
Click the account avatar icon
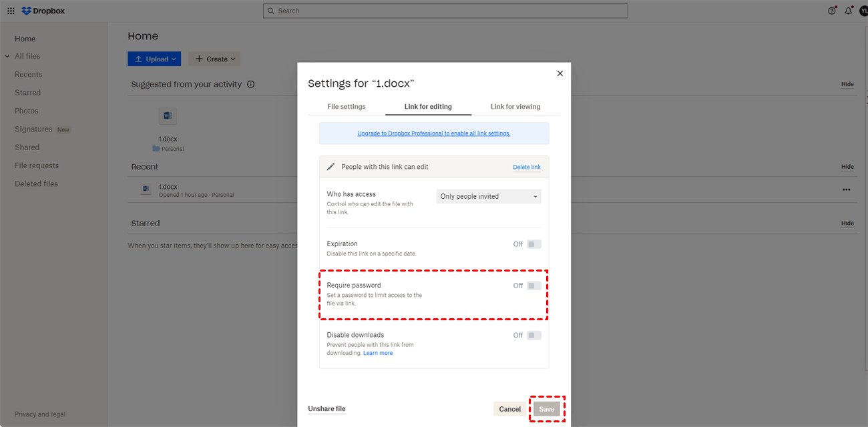coord(863,11)
